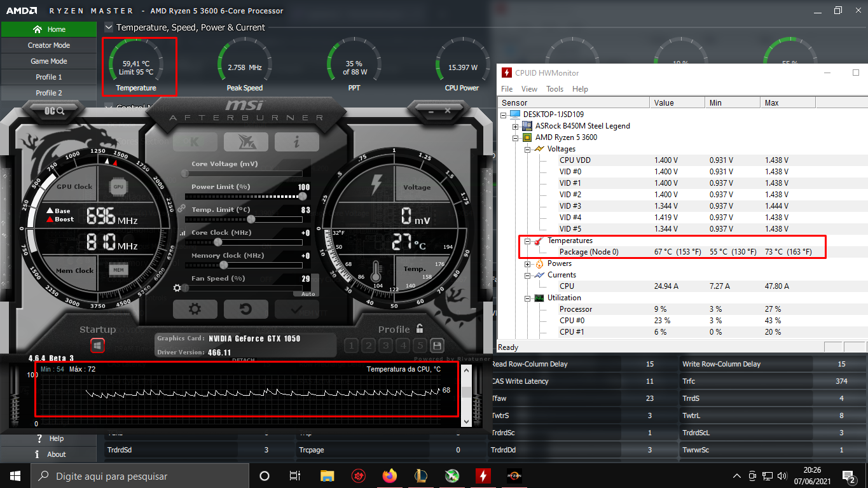Switch to Creator Mode in Ryzen Master
868x488 pixels.
click(48, 45)
